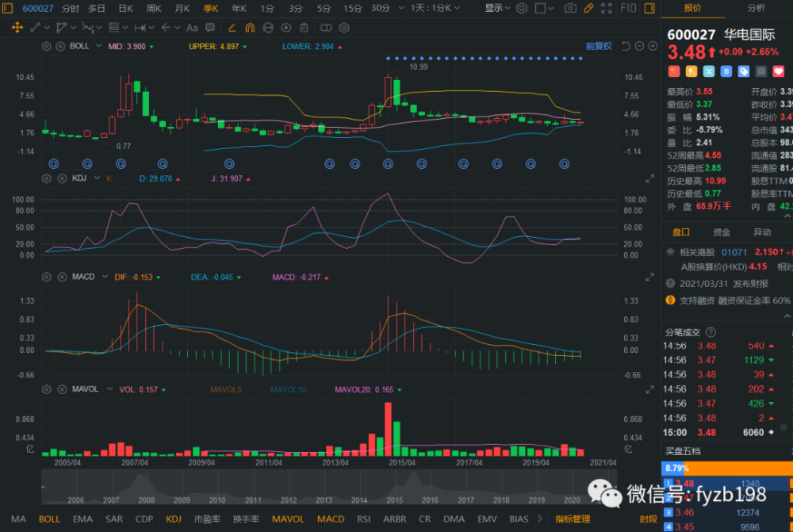Image resolution: width=793 pixels, height=532 pixels.
Task: Toggle the left sidebar panel icon
Action: click(7, 8)
